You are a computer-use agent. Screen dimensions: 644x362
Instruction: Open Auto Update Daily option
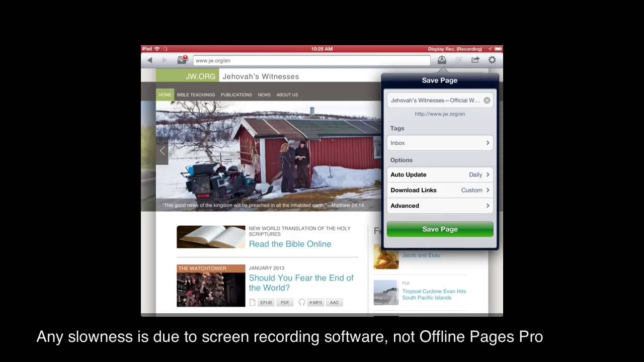pos(440,174)
